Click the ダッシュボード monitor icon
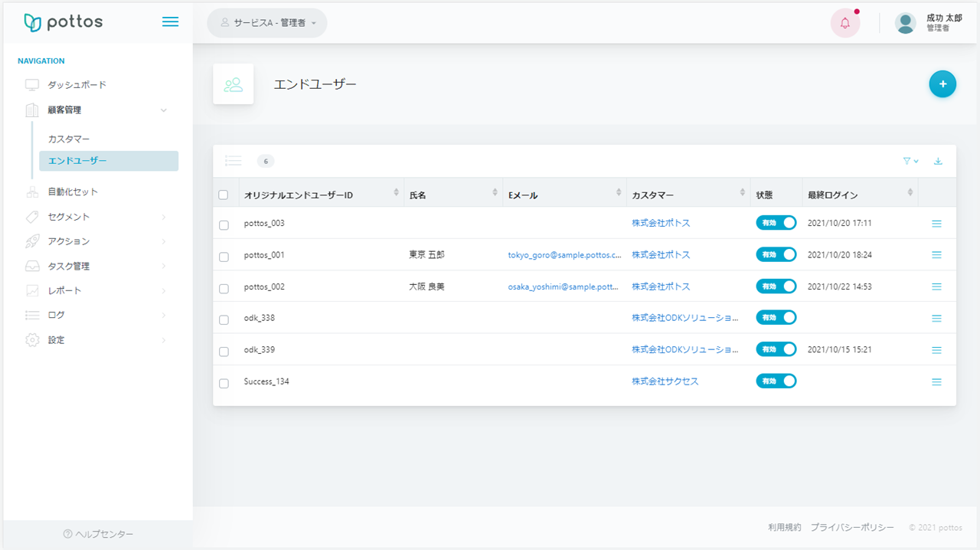The width and height of the screenshot is (980, 550). pos(32,85)
